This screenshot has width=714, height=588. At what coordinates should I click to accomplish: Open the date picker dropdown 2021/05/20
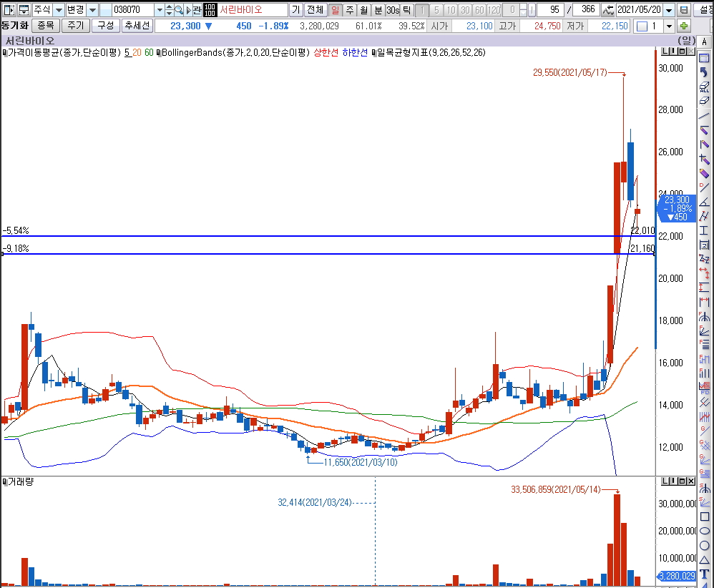point(669,9)
